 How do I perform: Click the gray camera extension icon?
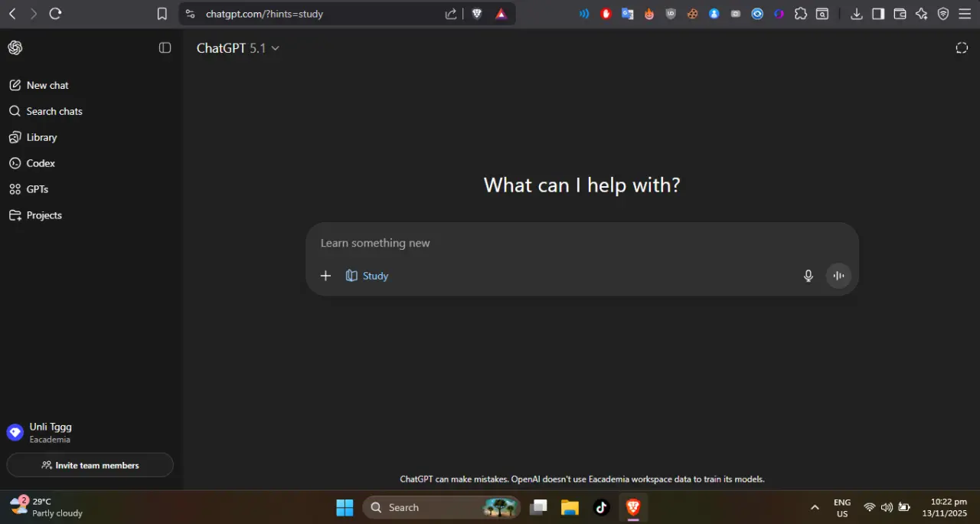(736, 14)
